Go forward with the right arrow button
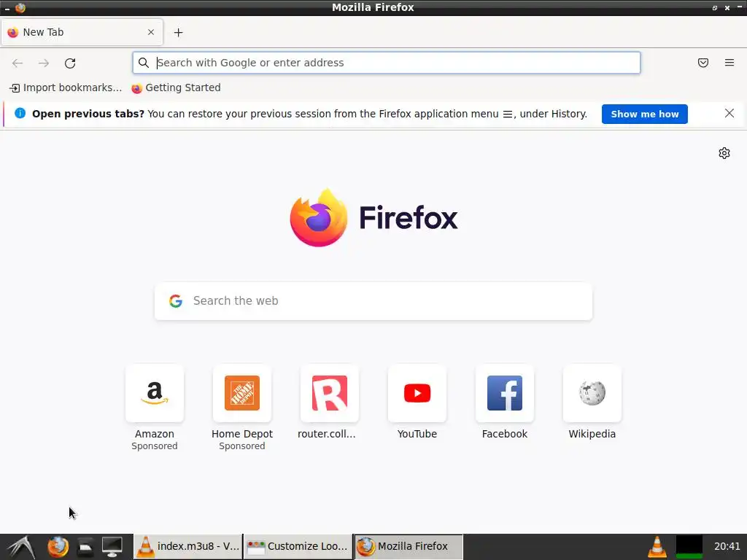The image size is (747, 560). (44, 63)
